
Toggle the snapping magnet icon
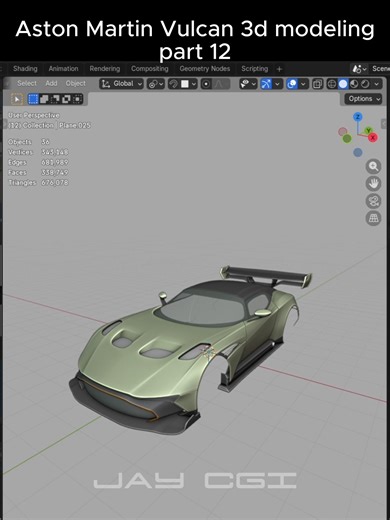(x=173, y=84)
